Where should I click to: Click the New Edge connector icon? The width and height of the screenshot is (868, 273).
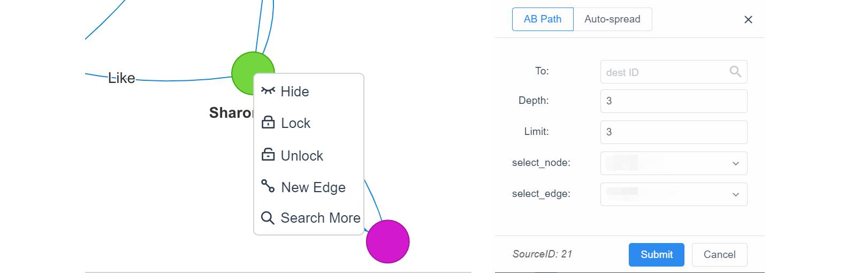[268, 186]
